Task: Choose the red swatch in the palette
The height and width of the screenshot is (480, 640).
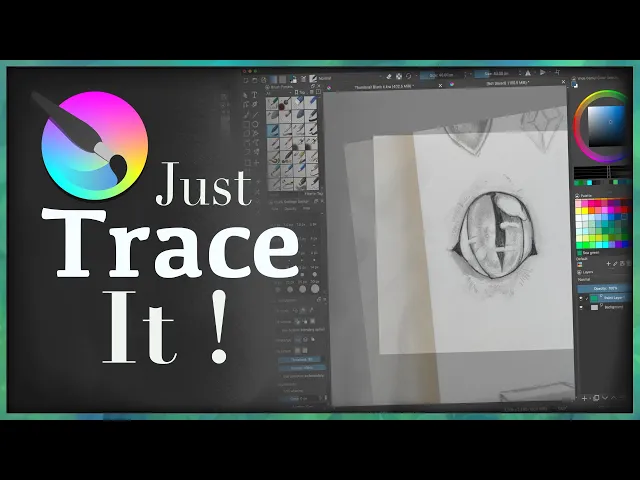Action: tap(624, 209)
